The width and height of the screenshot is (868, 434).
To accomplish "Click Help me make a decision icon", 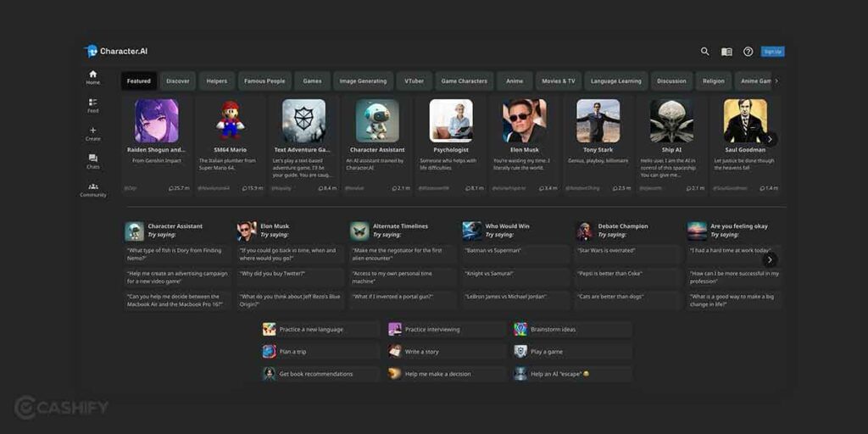I will pos(395,374).
